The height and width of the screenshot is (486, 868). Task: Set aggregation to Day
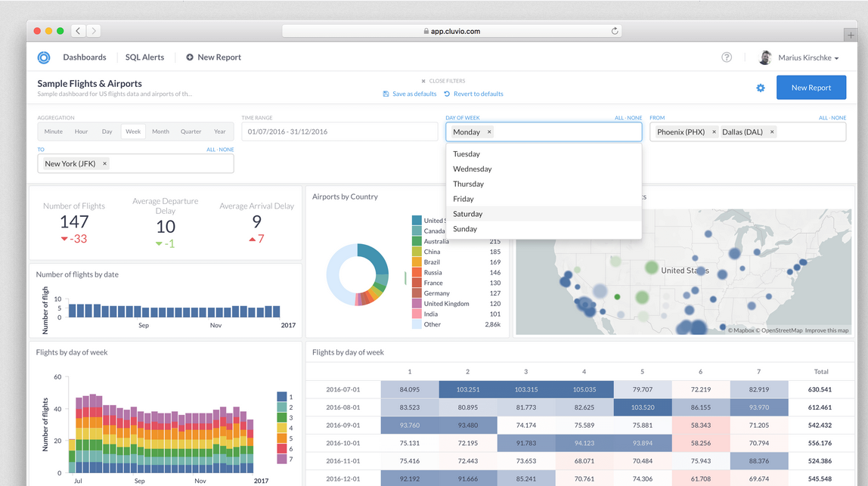(x=107, y=132)
